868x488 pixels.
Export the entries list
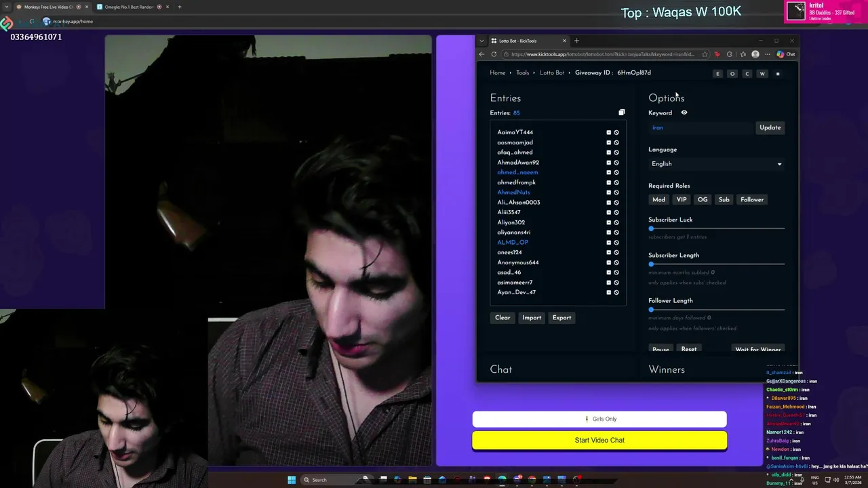pyautogui.click(x=561, y=318)
